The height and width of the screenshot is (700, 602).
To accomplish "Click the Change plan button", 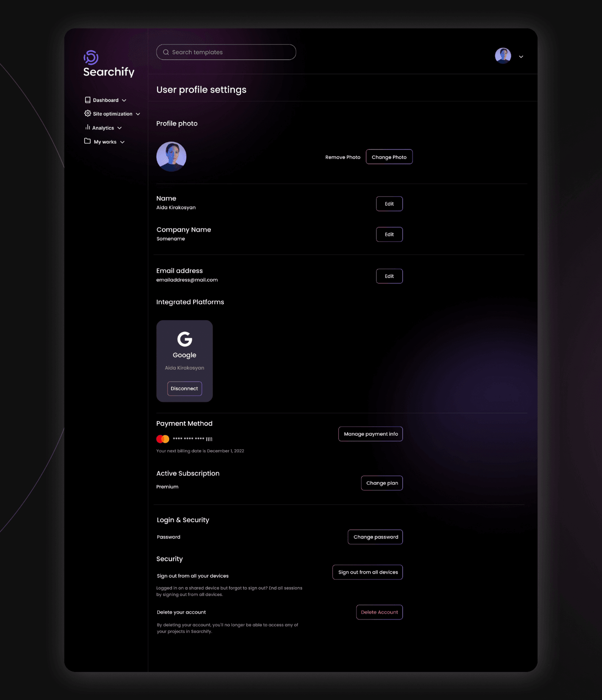I will coord(382,483).
